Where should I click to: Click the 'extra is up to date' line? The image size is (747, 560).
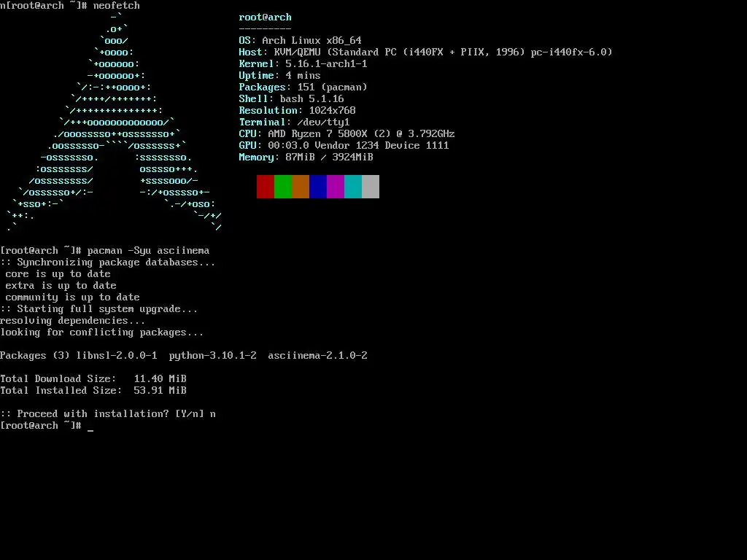(61, 286)
